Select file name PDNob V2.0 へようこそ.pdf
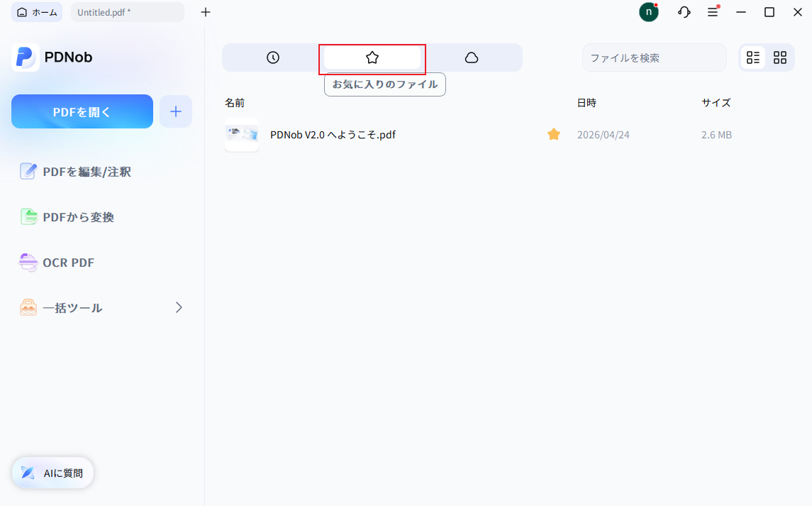Image resolution: width=812 pixels, height=506 pixels. coord(333,135)
